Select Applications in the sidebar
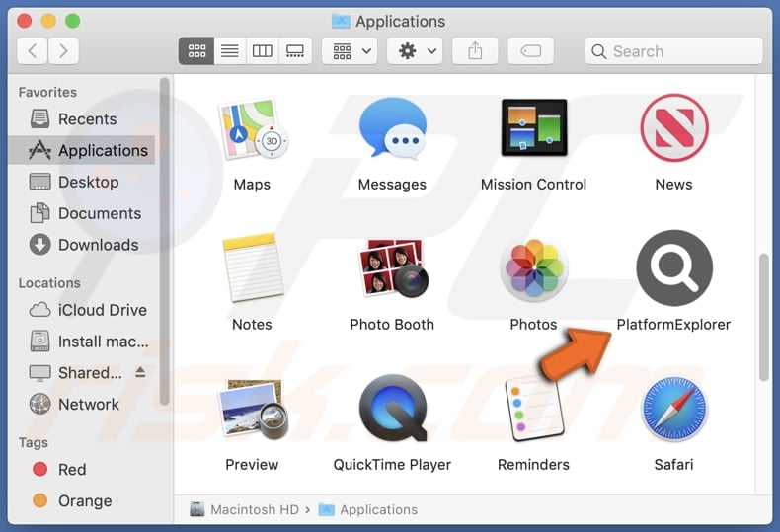Image resolution: width=780 pixels, height=532 pixels. pyautogui.click(x=82, y=150)
